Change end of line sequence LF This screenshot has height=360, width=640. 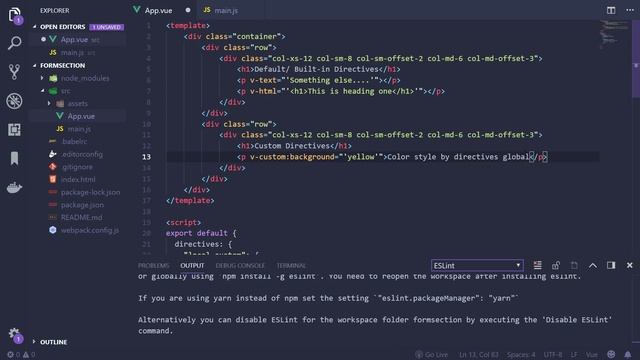[574, 355]
